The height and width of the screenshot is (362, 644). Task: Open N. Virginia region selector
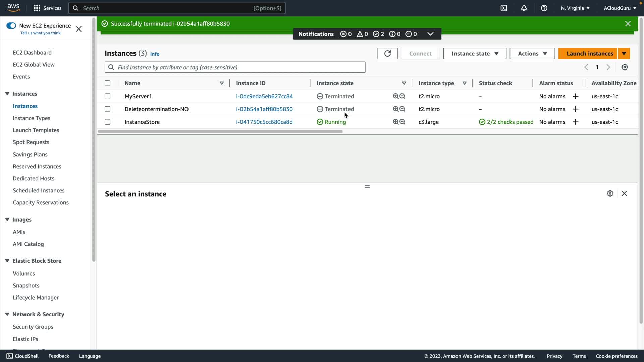pyautogui.click(x=575, y=8)
